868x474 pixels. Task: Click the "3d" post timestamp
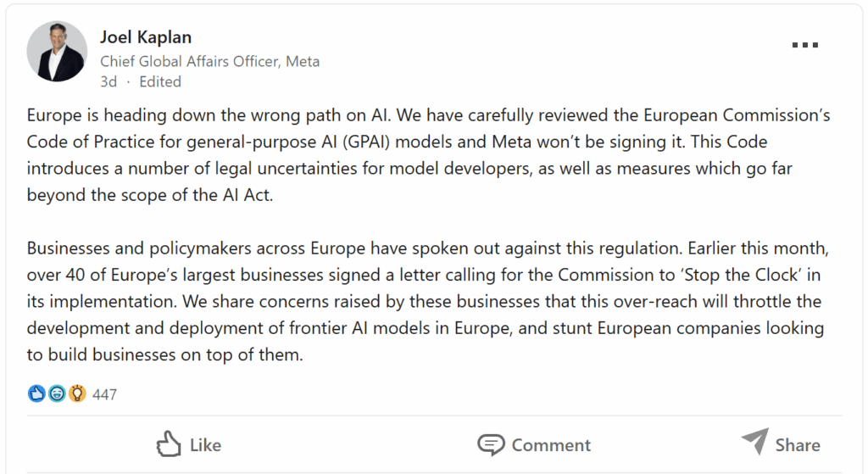pyautogui.click(x=108, y=81)
